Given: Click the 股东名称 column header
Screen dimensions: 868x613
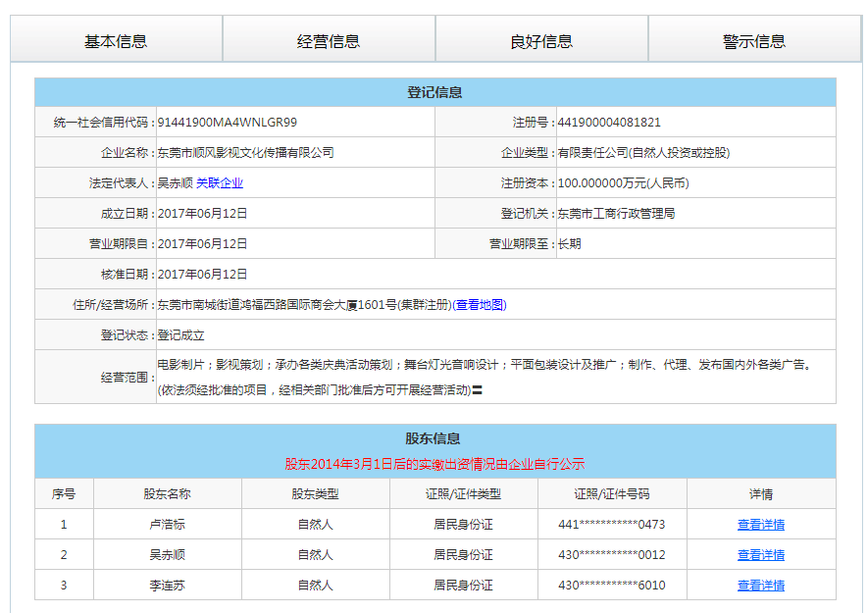Looking at the screenshot, I should pos(167,494).
